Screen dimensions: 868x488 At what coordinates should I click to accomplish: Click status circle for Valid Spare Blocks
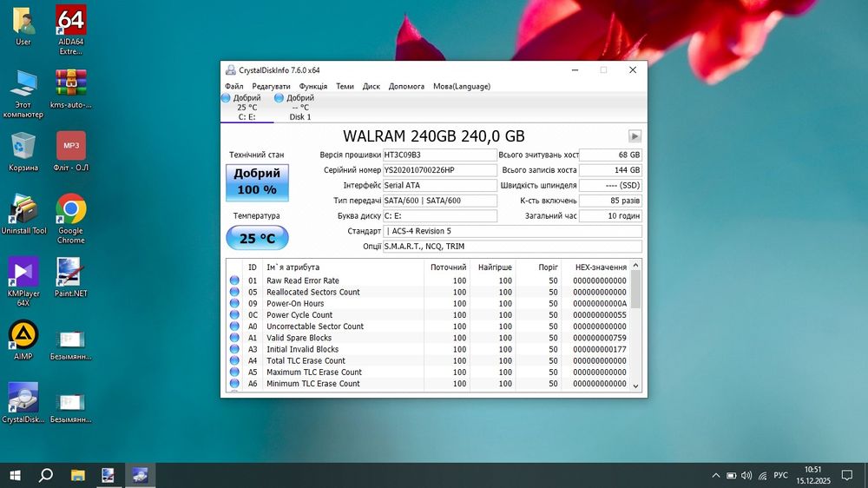(x=234, y=338)
